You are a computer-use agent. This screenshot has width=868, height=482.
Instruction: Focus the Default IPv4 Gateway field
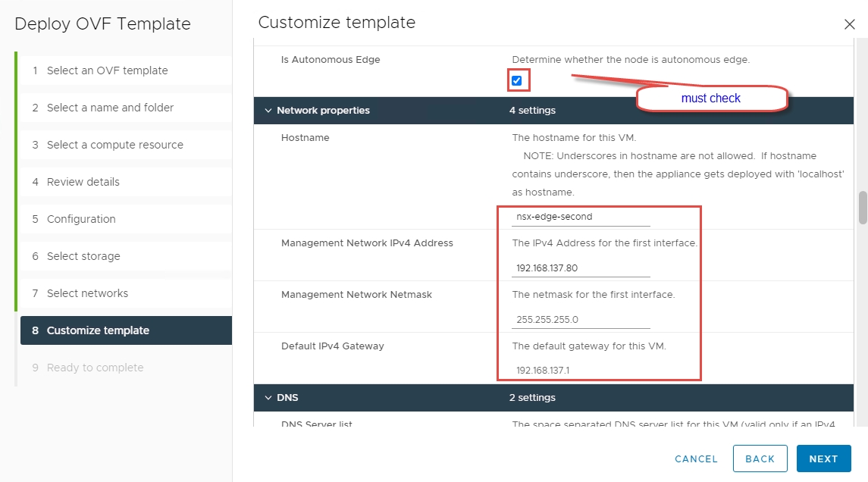tap(581, 371)
